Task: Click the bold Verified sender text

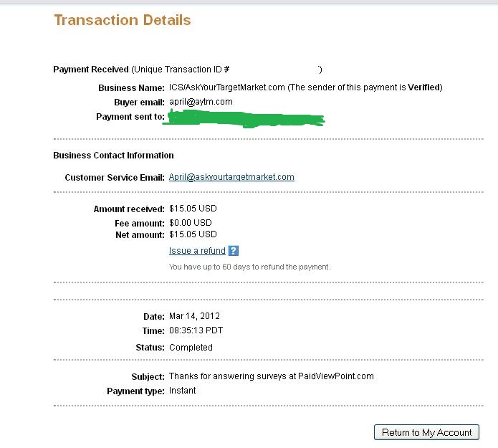Action: (x=424, y=87)
